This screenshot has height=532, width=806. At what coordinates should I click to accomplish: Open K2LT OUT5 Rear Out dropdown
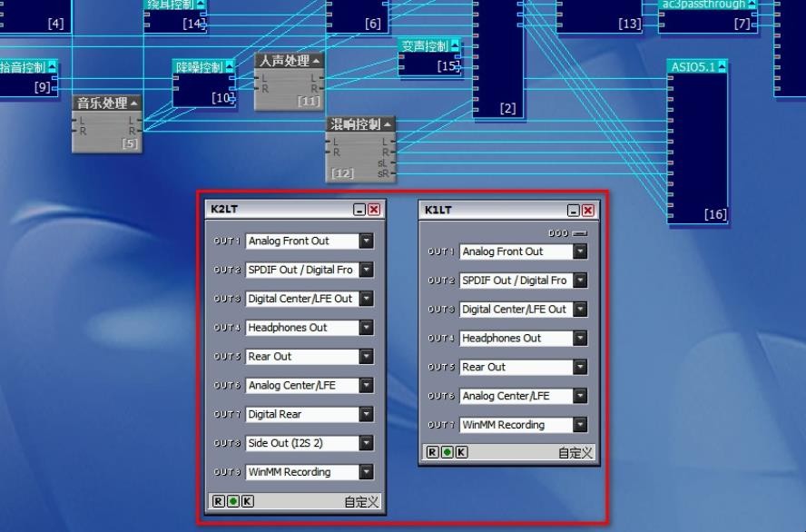click(367, 356)
